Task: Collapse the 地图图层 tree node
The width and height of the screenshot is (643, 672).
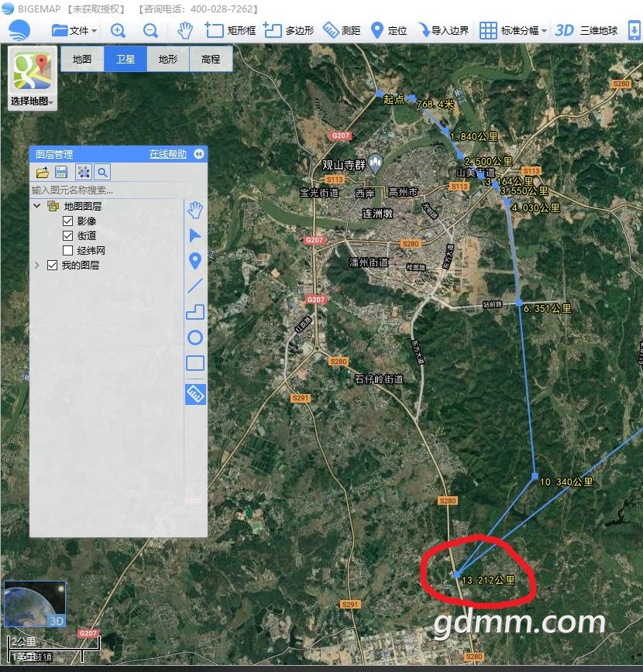Action: [x=37, y=206]
